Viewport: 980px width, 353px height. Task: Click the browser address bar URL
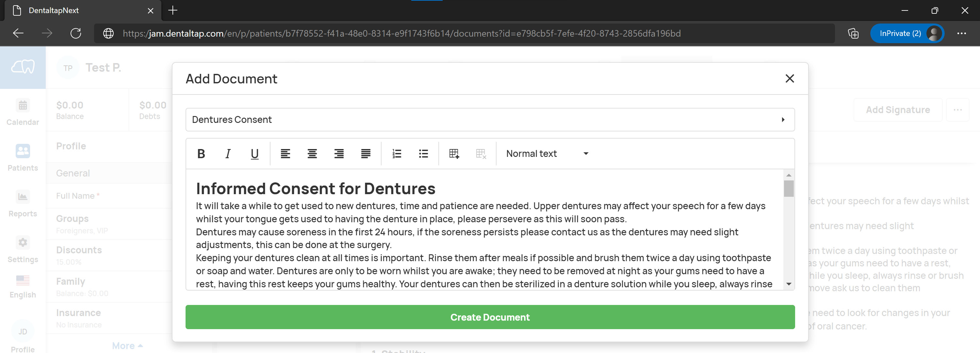(401, 33)
